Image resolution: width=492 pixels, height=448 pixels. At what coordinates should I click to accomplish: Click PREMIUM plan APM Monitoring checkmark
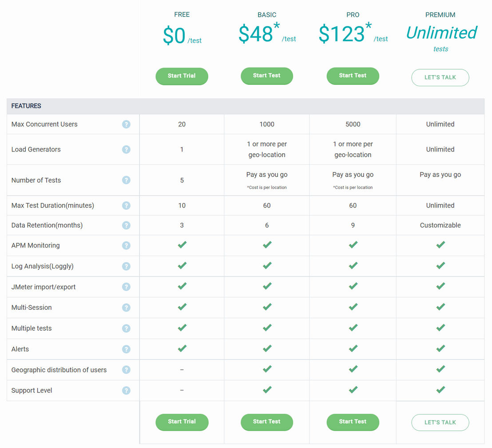(x=440, y=245)
